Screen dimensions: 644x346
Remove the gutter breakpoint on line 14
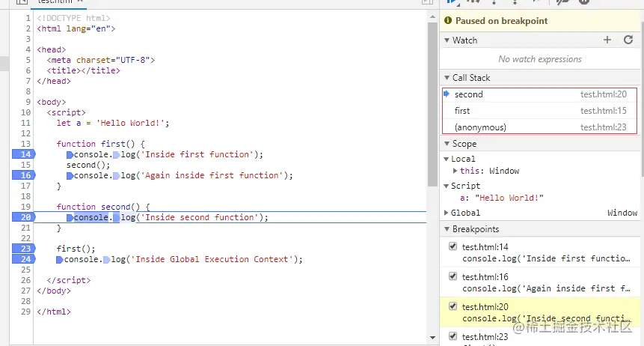click(x=24, y=154)
